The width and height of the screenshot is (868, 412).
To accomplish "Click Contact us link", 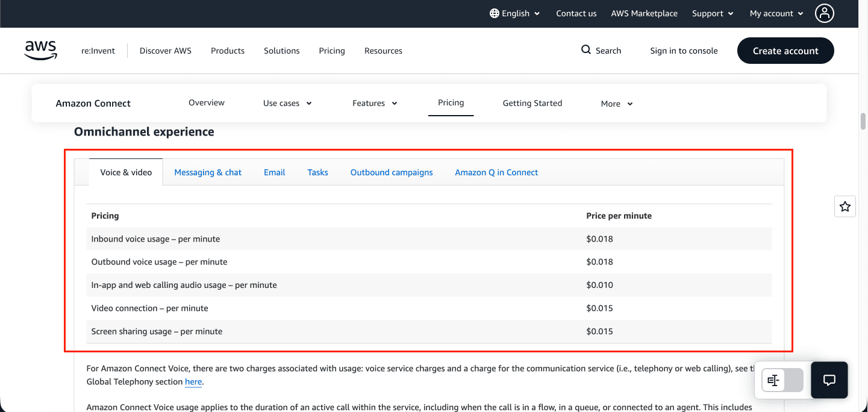I will (x=576, y=13).
